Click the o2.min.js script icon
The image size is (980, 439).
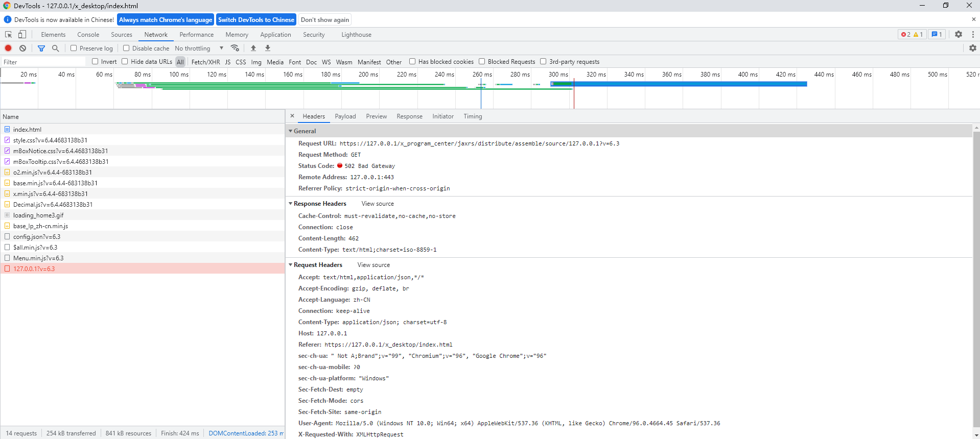7,172
